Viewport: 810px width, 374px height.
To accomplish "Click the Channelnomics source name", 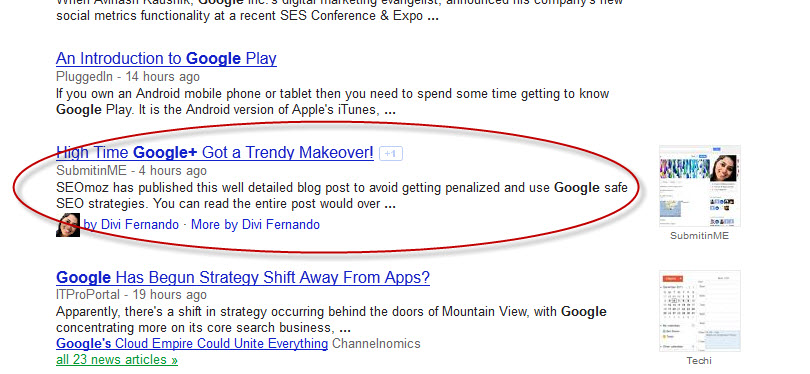I will pyautogui.click(x=376, y=344).
